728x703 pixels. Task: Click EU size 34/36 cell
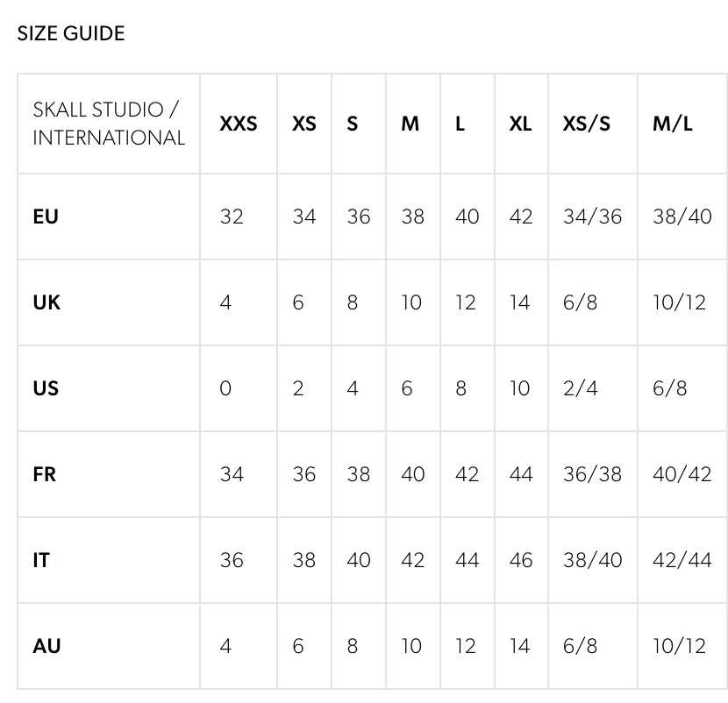pos(592,217)
